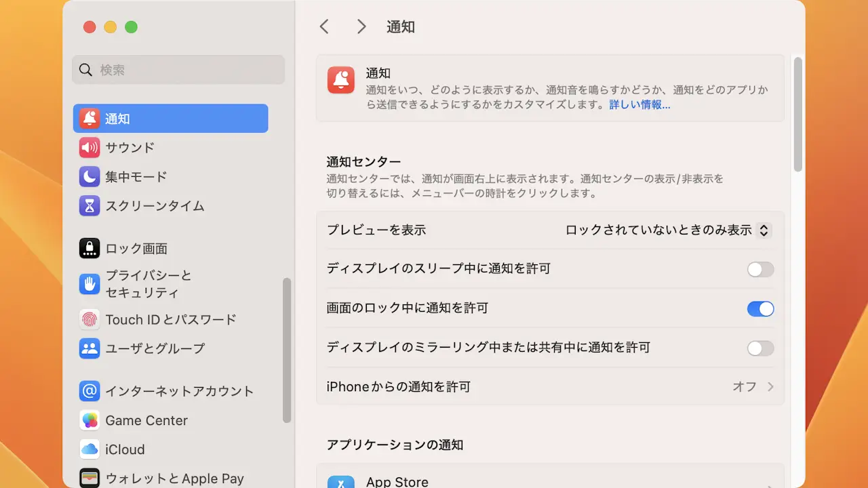868x488 pixels.
Task: Click the サウンド speaker icon in sidebar
Action: pyautogui.click(x=90, y=148)
